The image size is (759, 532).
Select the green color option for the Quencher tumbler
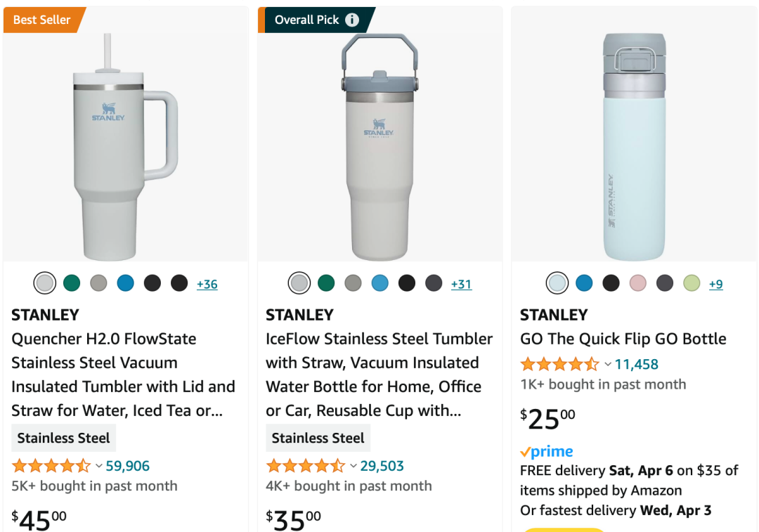coord(72,283)
